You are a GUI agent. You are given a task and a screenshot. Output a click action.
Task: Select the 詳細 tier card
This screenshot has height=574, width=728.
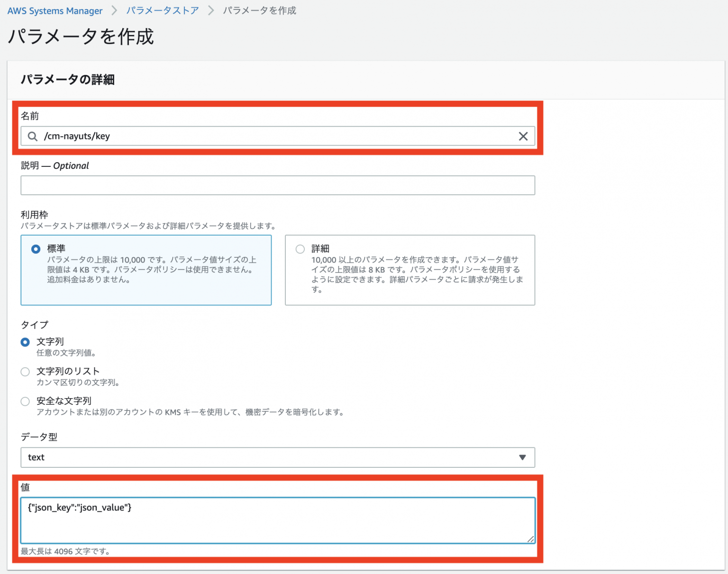click(x=409, y=270)
